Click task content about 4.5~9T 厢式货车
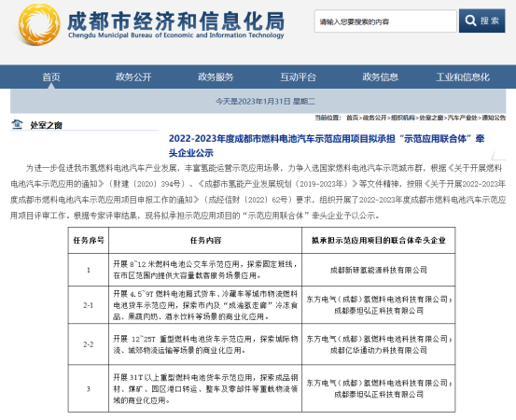 205,305
